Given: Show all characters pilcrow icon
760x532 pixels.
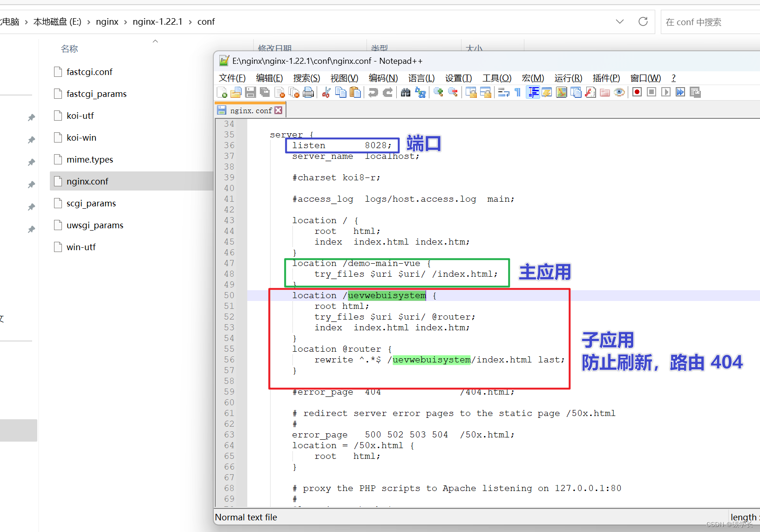Looking at the screenshot, I should tap(518, 92).
